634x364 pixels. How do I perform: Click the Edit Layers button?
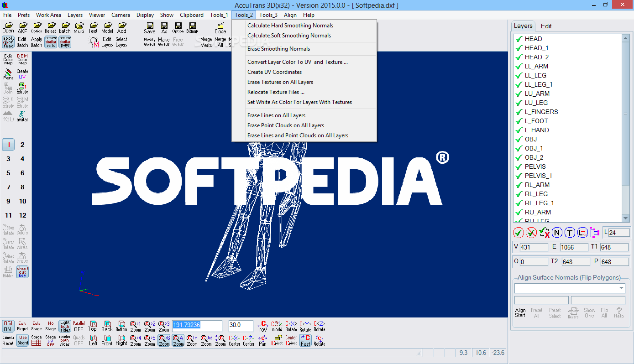click(x=107, y=42)
